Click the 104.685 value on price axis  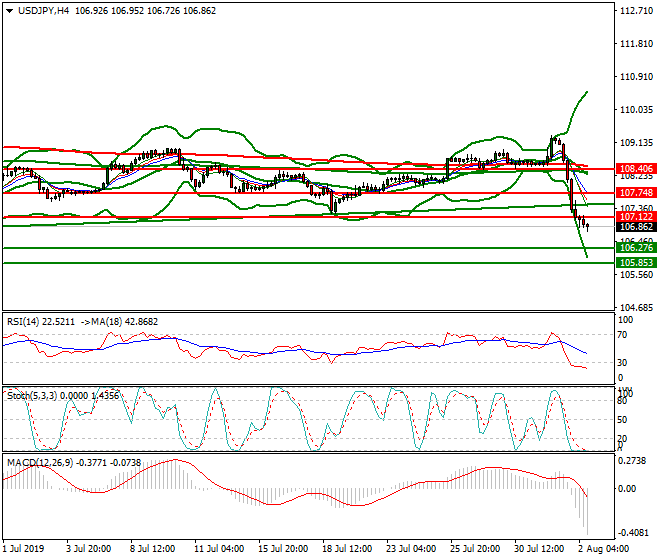(636, 307)
